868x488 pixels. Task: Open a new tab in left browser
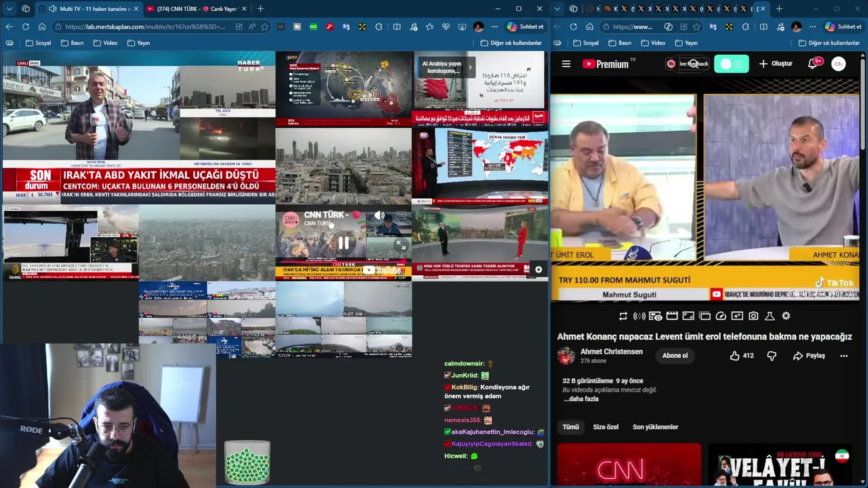point(260,9)
